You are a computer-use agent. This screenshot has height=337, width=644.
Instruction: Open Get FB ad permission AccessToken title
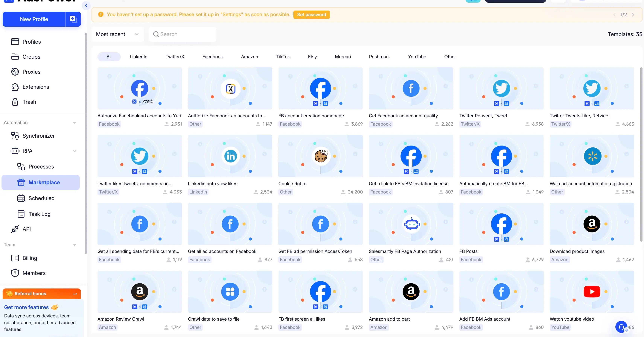(315, 251)
